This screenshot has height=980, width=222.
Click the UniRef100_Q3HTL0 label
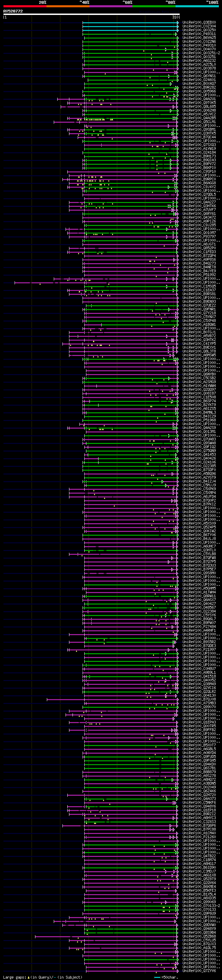click(199, 550)
